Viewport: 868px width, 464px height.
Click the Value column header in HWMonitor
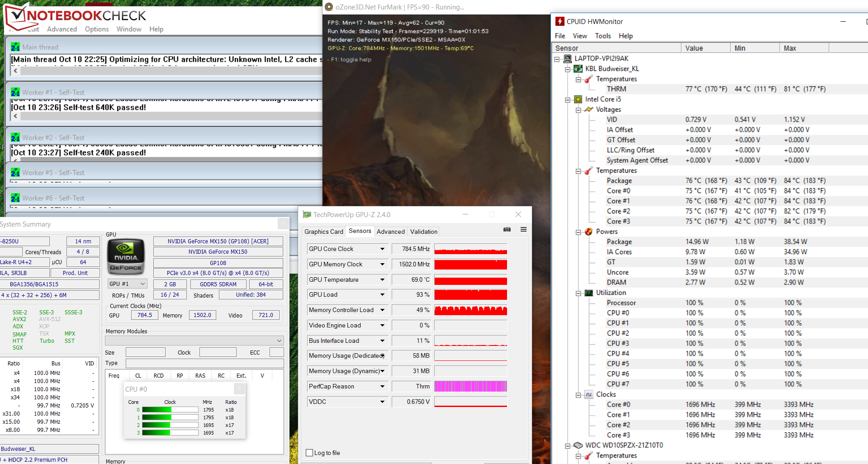pos(706,48)
